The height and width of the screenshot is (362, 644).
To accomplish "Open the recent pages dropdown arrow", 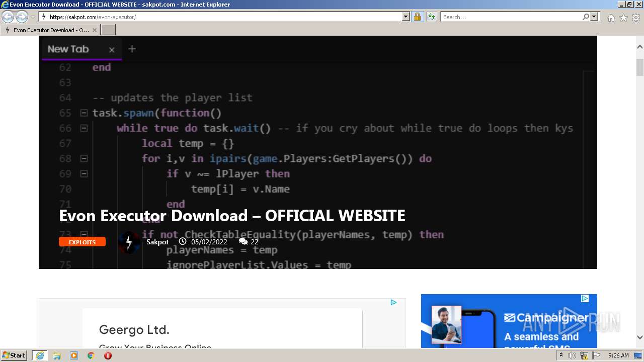I will pos(33,17).
